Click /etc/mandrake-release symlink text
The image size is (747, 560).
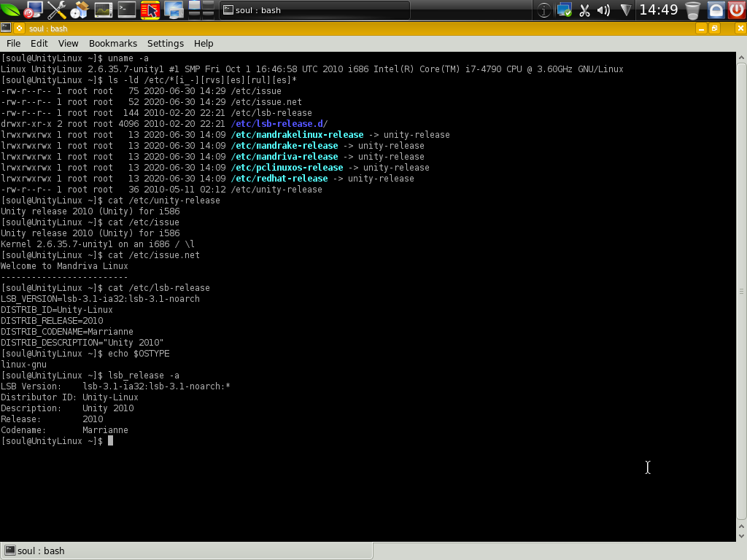click(x=285, y=146)
